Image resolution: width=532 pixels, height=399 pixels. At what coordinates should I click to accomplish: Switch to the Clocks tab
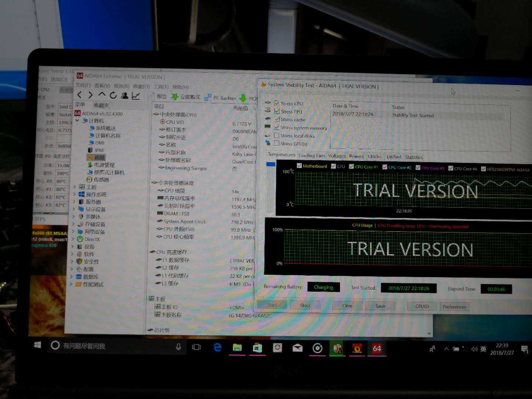[x=374, y=157]
